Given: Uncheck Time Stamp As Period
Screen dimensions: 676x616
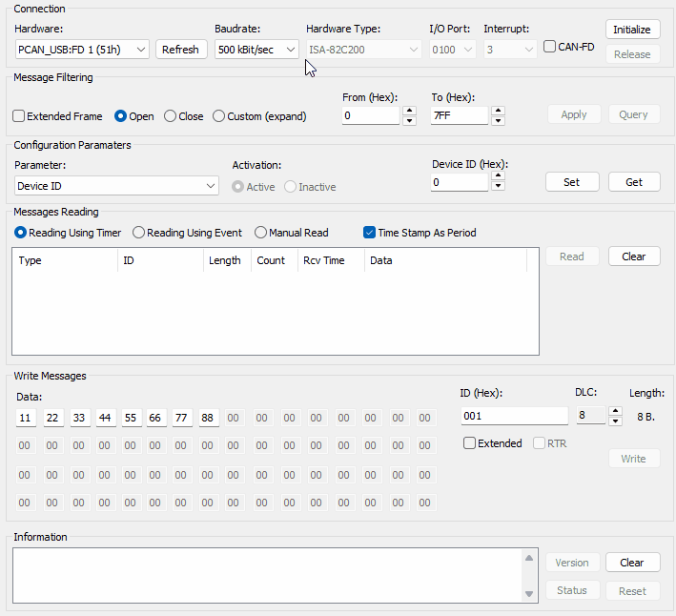Looking at the screenshot, I should tap(370, 233).
